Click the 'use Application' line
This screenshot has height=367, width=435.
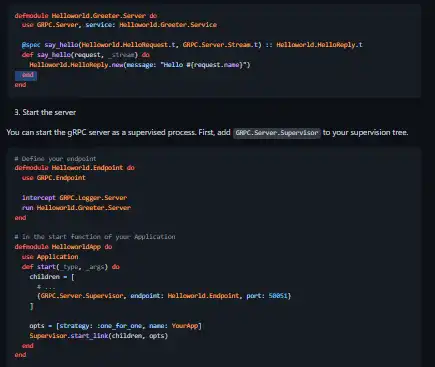[50, 257]
